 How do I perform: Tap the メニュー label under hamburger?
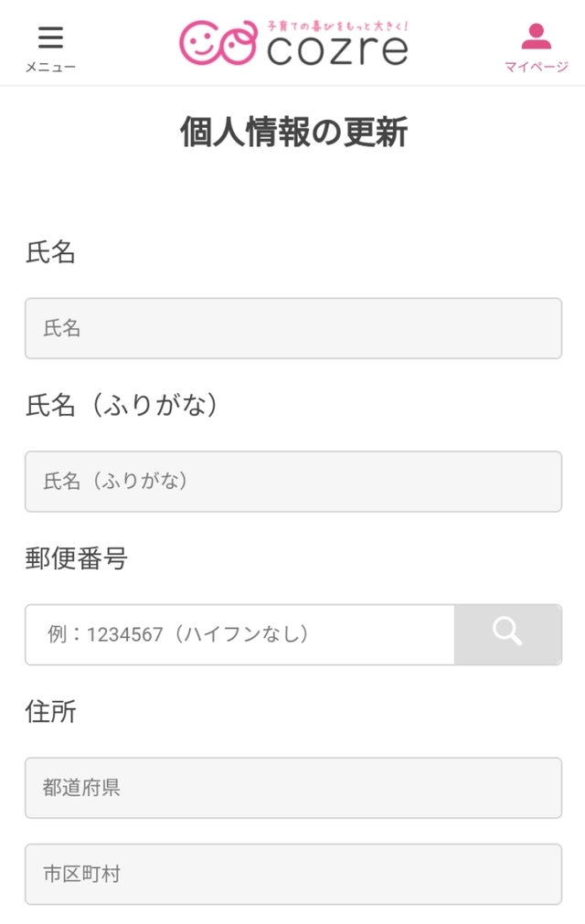tap(50, 67)
